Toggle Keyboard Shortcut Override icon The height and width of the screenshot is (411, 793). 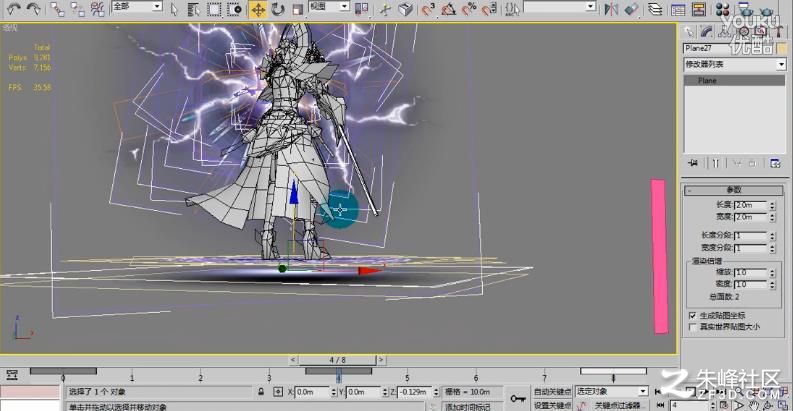click(x=406, y=9)
